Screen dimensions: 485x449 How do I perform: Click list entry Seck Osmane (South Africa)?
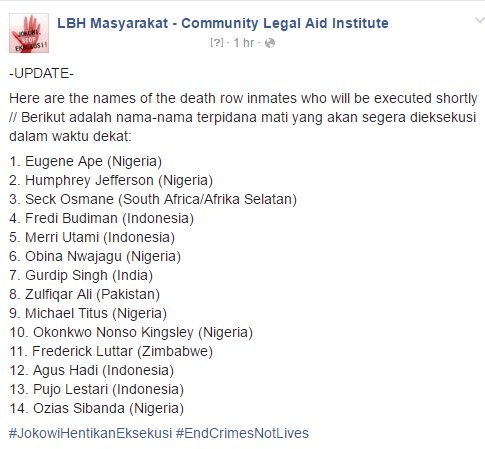coord(153,199)
